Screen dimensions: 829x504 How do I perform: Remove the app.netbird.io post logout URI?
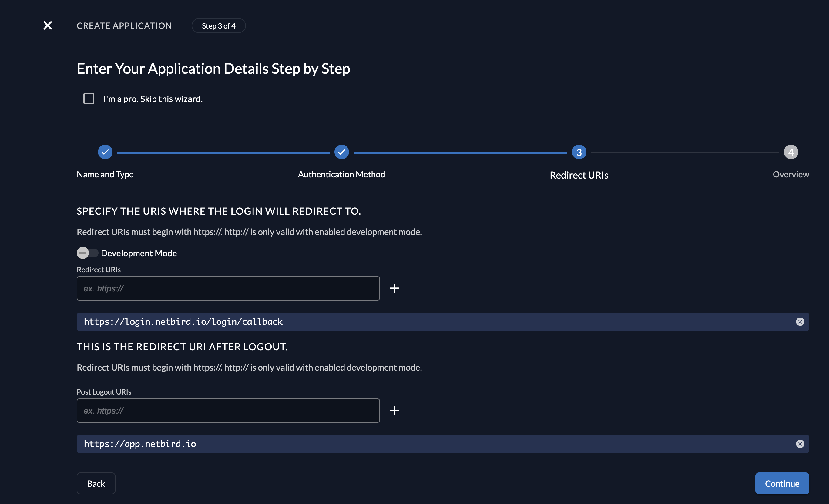pyautogui.click(x=800, y=444)
